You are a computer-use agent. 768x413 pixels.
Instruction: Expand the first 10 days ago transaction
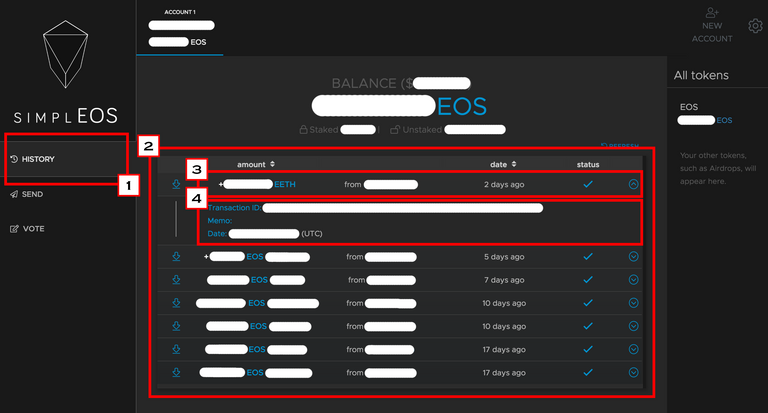pyautogui.click(x=633, y=303)
